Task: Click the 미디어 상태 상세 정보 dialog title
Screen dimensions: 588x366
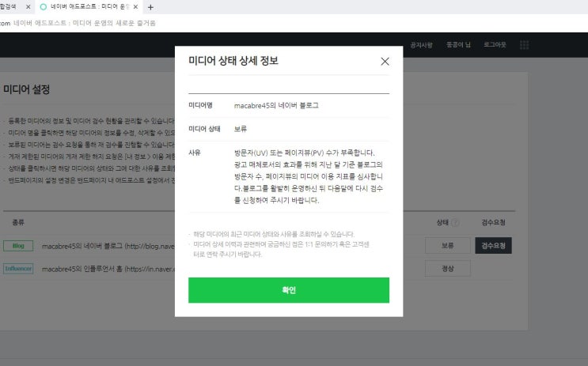Action: (x=233, y=61)
